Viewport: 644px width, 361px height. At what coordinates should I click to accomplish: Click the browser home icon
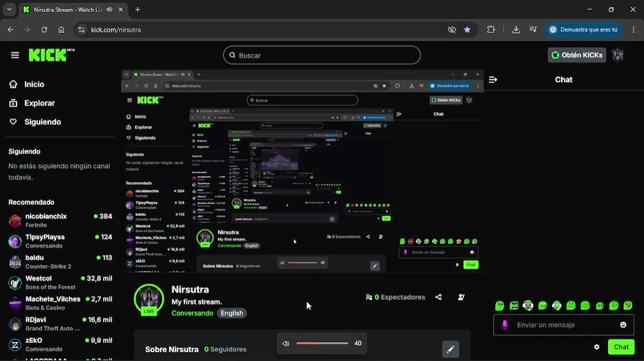61,30
